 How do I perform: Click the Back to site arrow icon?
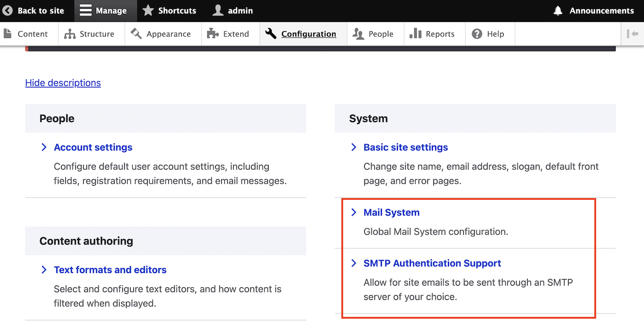(8, 10)
